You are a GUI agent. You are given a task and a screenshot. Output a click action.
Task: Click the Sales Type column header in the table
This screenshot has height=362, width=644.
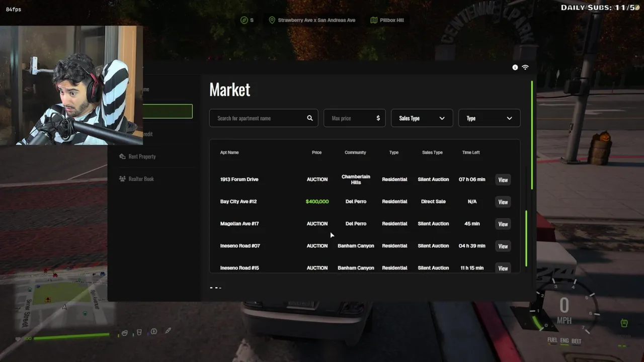[x=432, y=152]
